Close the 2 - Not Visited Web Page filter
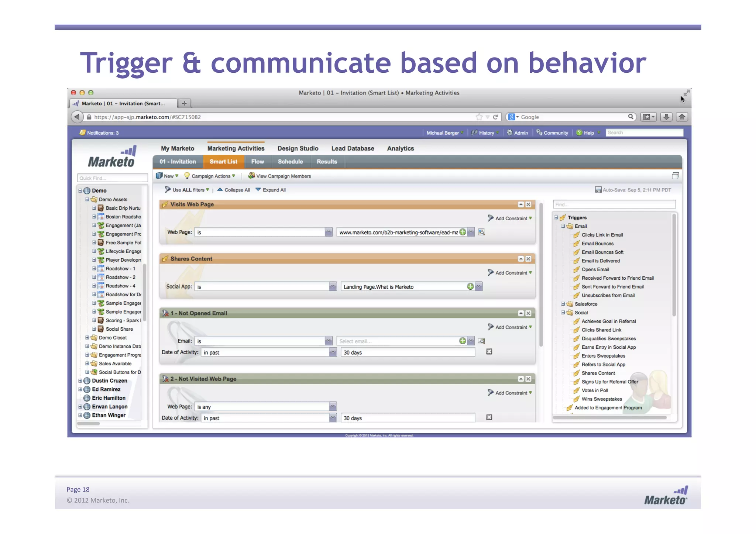This screenshot has height=534, width=756. pyautogui.click(x=528, y=379)
